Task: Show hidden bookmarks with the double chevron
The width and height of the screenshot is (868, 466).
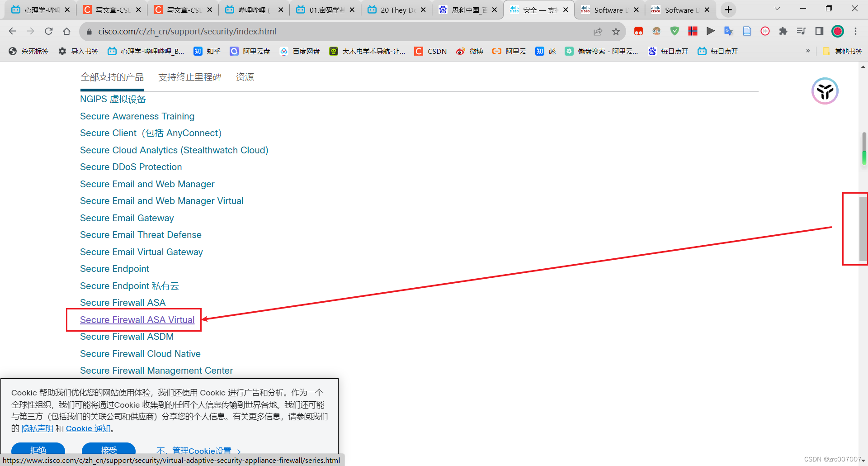Action: tap(808, 51)
